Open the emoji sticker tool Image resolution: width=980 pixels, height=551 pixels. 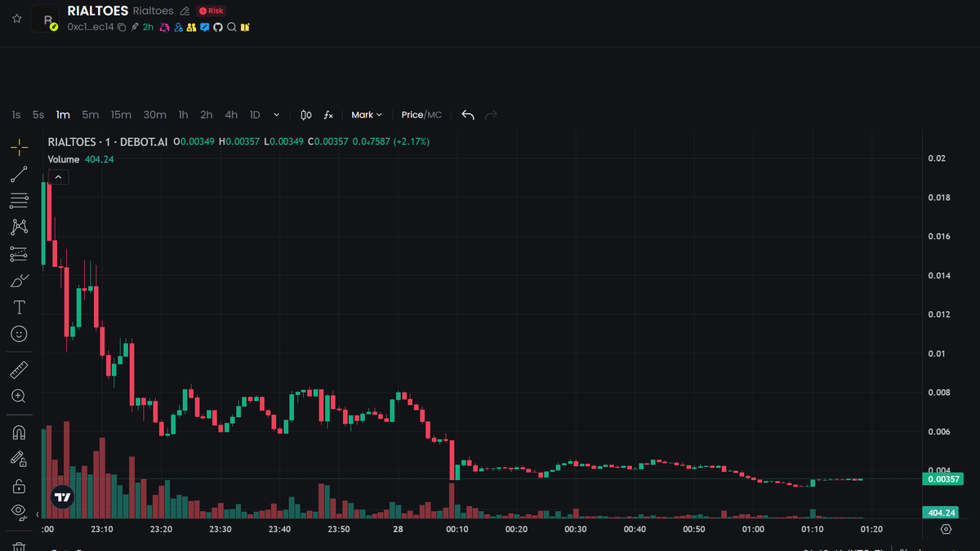coord(19,334)
